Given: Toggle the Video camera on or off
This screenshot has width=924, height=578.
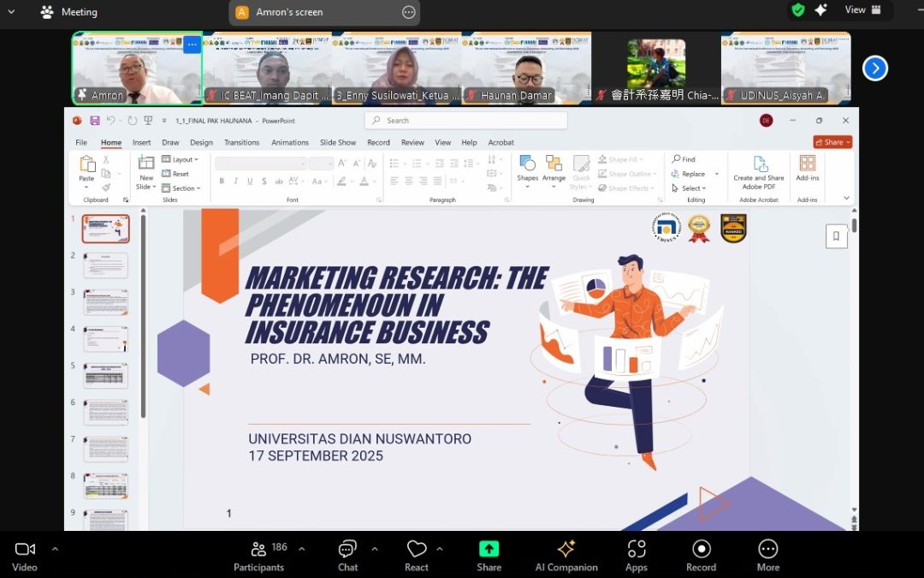Looking at the screenshot, I should click(x=25, y=555).
